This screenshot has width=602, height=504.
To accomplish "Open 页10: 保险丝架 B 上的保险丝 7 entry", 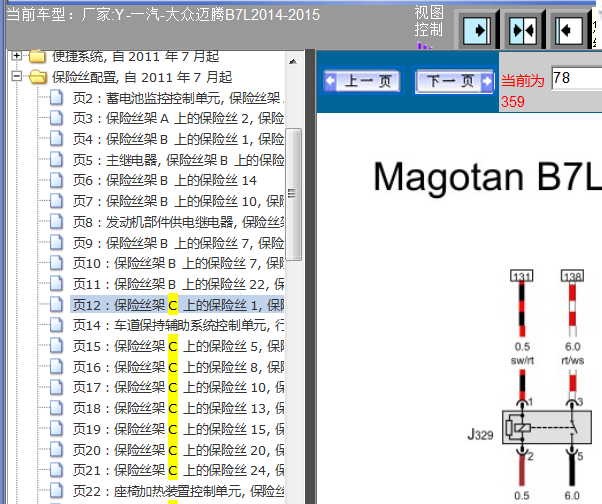I will coord(179,264).
